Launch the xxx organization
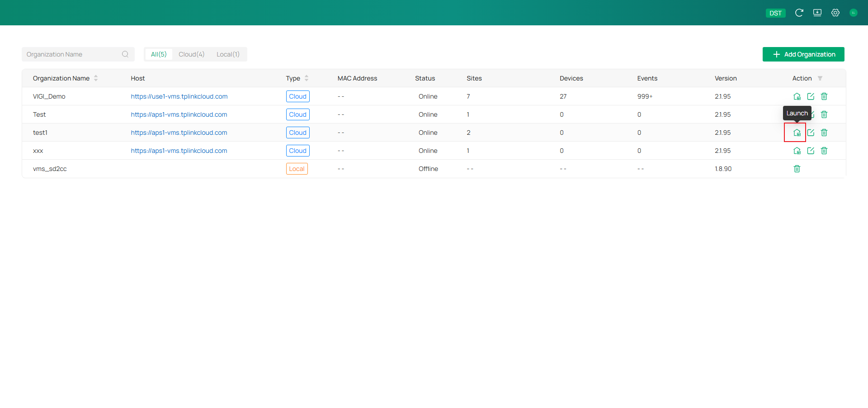The width and height of the screenshot is (868, 408). coord(797,151)
